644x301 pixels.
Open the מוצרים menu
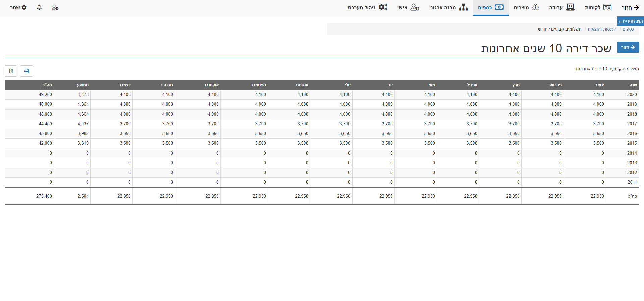(527, 7)
